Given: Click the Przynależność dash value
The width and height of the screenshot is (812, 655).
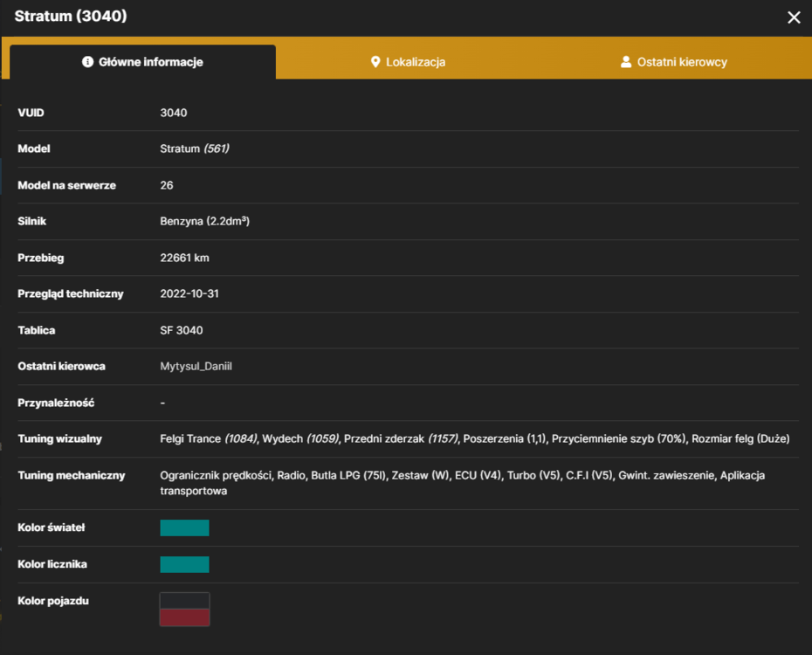Looking at the screenshot, I should (x=162, y=403).
